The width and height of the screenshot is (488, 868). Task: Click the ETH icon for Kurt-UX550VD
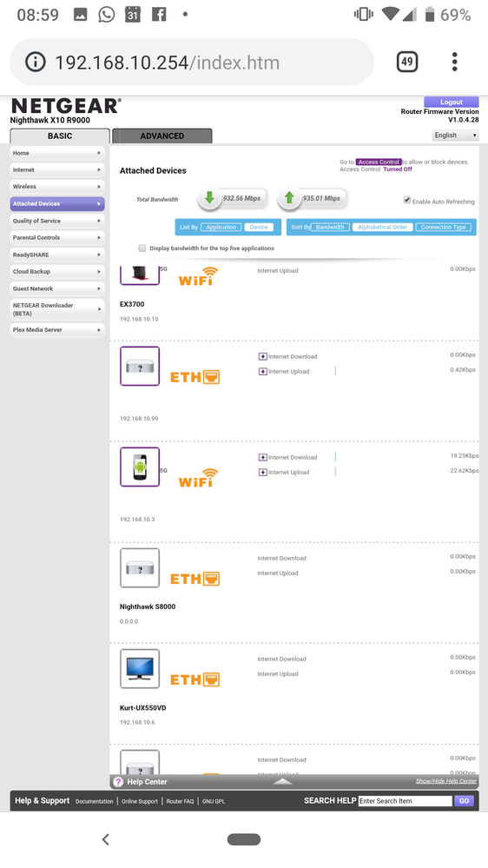[x=195, y=679]
